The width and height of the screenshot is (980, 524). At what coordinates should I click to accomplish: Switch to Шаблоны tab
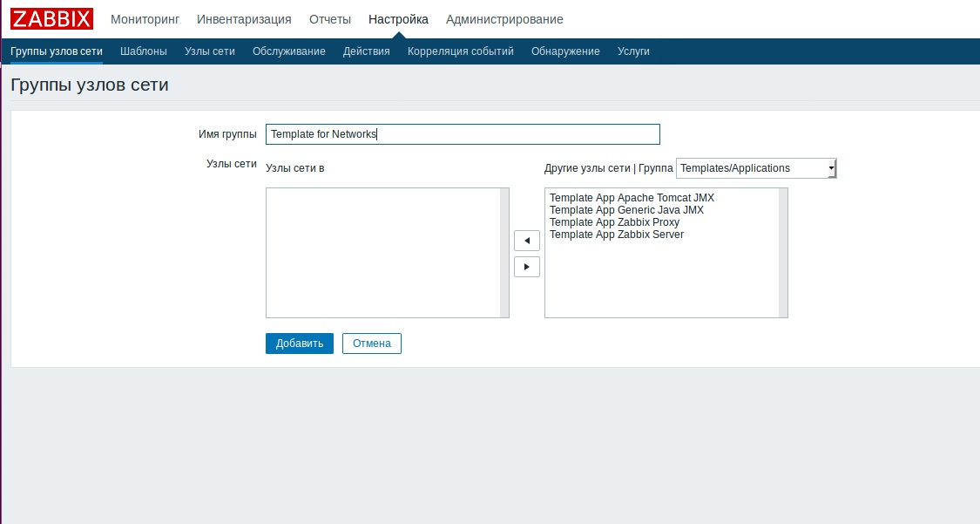point(144,51)
